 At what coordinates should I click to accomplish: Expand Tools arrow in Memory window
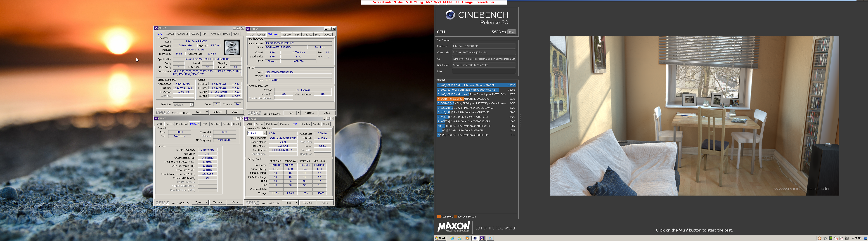click(x=207, y=203)
